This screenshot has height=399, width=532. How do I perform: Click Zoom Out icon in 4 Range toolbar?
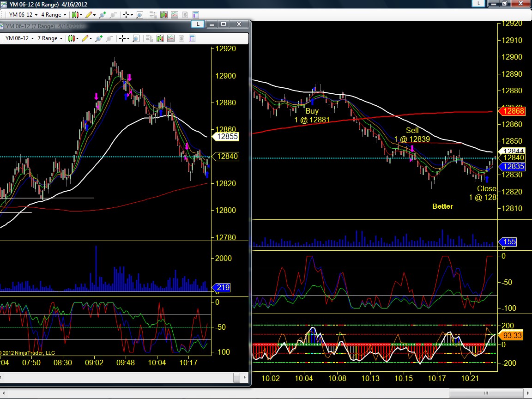(113, 15)
